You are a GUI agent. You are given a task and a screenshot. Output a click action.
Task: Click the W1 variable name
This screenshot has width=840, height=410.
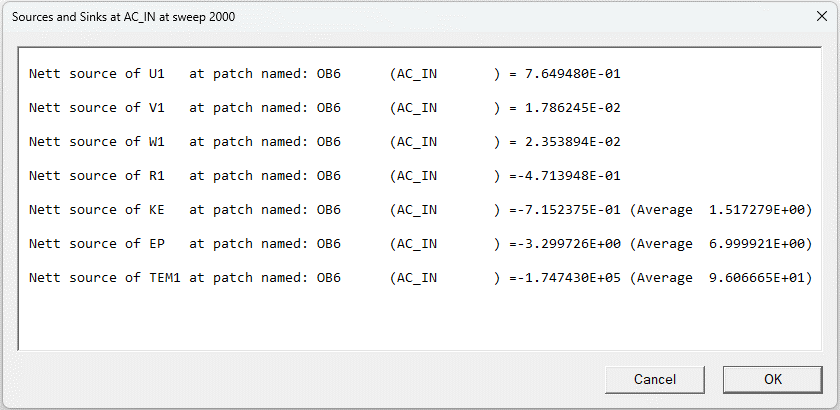[x=157, y=142]
